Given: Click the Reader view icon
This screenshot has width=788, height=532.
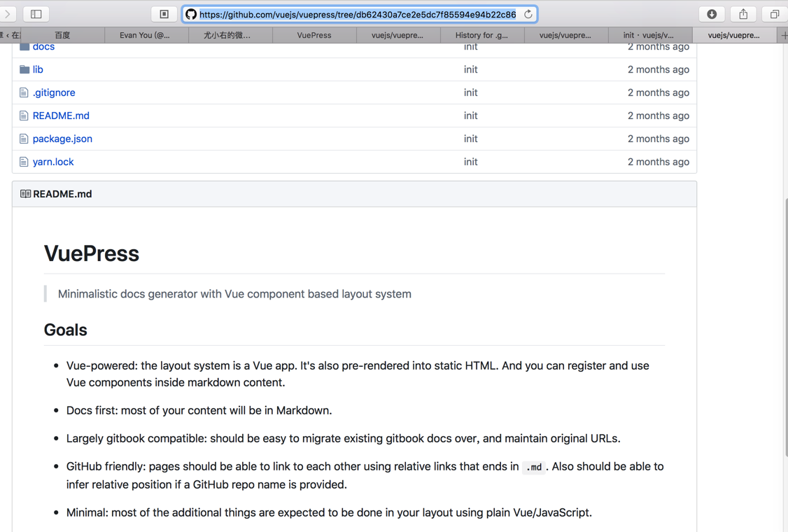Looking at the screenshot, I should (164, 14).
